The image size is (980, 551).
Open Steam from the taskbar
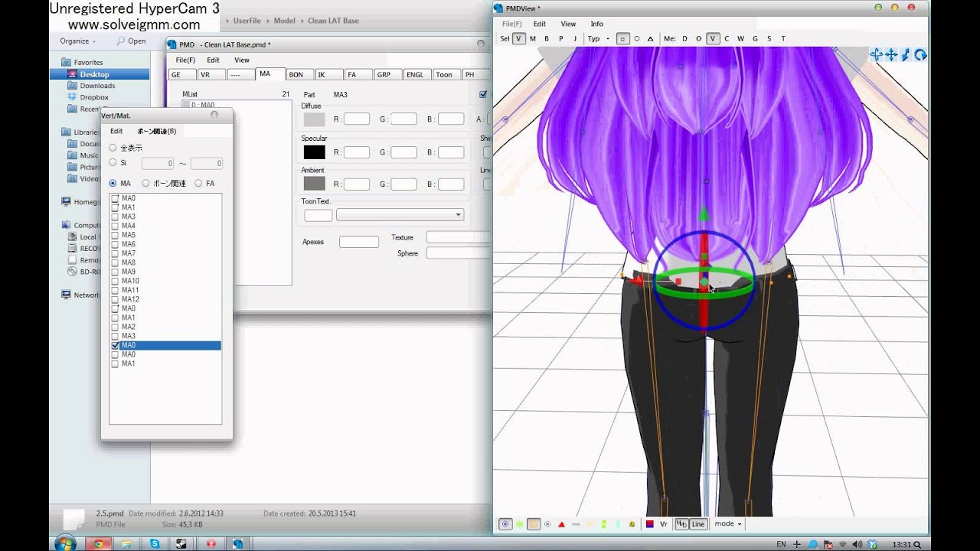coord(181,543)
